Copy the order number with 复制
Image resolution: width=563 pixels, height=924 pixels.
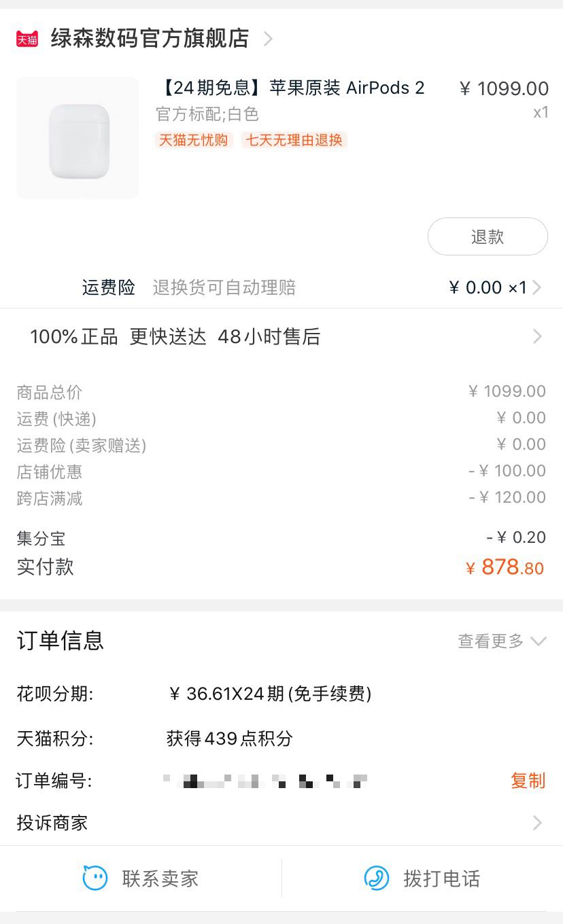(528, 781)
